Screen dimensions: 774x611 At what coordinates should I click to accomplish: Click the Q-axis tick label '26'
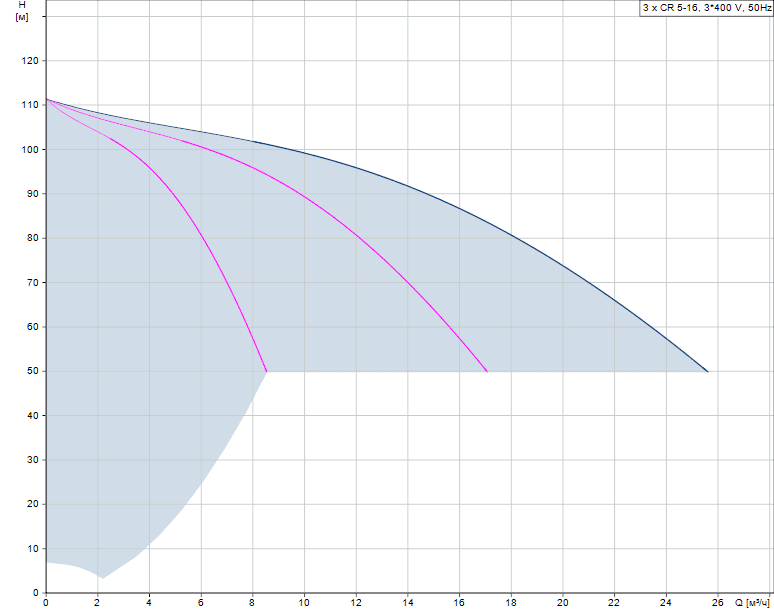pyautogui.click(x=718, y=603)
